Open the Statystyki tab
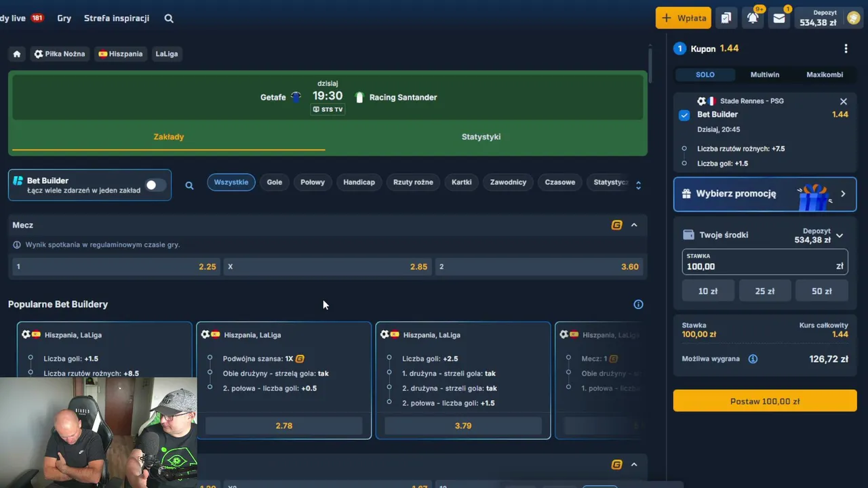The width and height of the screenshot is (868, 488). (x=481, y=137)
